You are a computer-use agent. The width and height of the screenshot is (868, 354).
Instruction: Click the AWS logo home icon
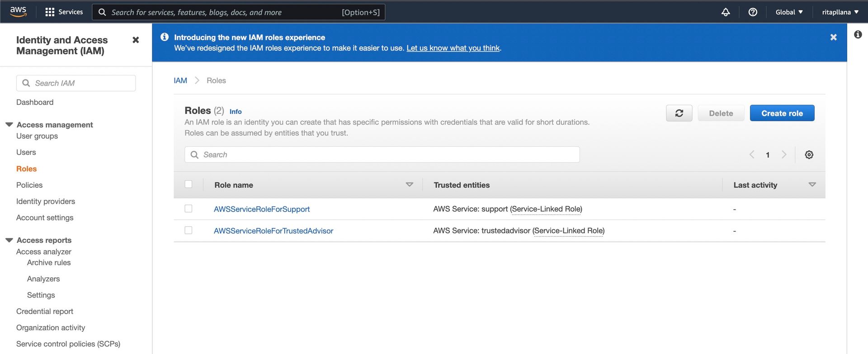pos(18,12)
